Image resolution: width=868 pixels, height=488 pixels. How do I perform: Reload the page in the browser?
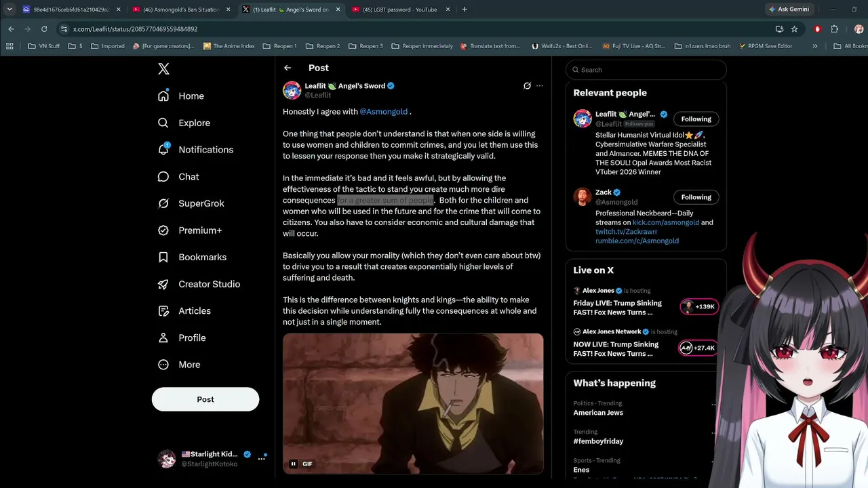tap(44, 29)
